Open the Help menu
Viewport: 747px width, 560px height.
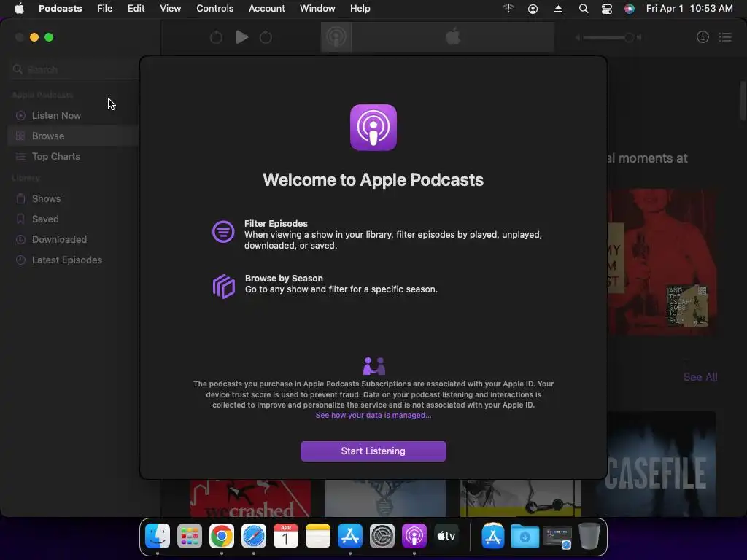(x=360, y=9)
